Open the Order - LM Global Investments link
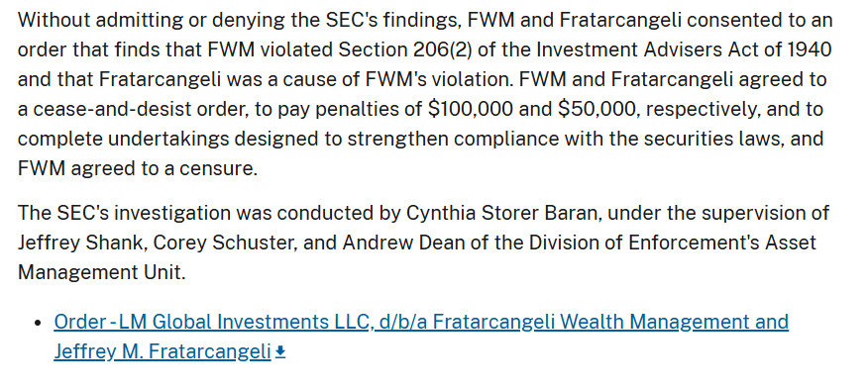This screenshot has height=390, width=868. [421, 337]
